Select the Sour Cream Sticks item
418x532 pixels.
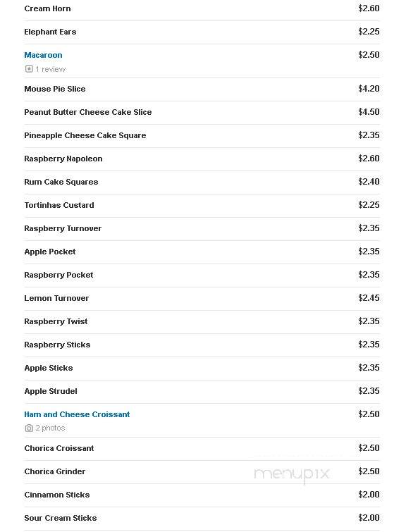click(x=61, y=518)
